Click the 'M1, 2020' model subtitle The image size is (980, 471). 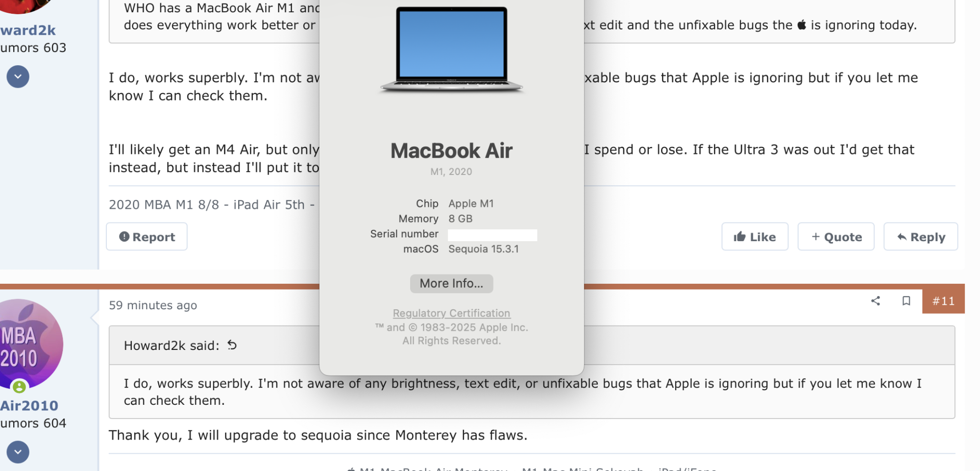451,172
